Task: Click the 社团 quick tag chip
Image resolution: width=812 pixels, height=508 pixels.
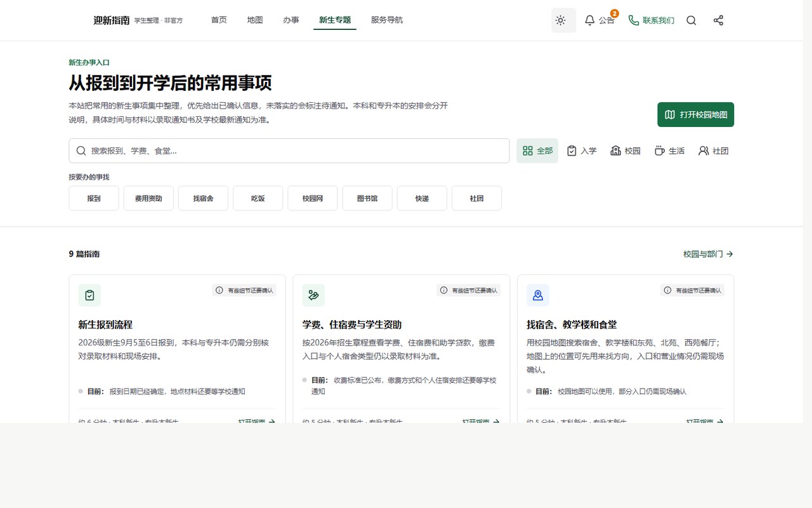Action: click(476, 198)
